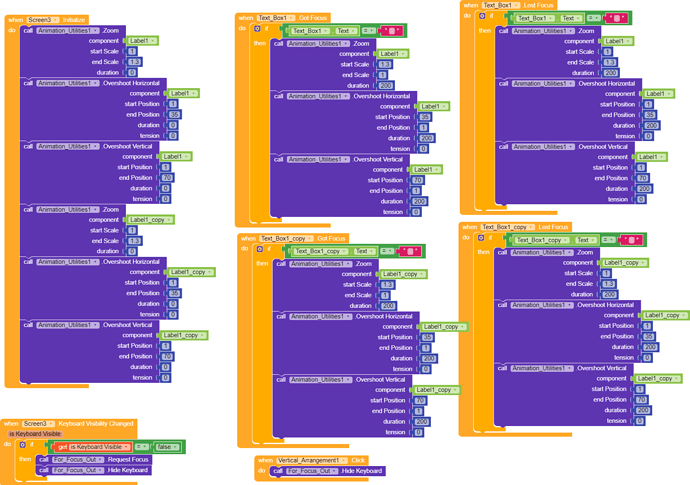Open Label1_copy dropdown in Initialize Zoom call
The height and width of the screenshot is (485, 690).
[x=150, y=220]
